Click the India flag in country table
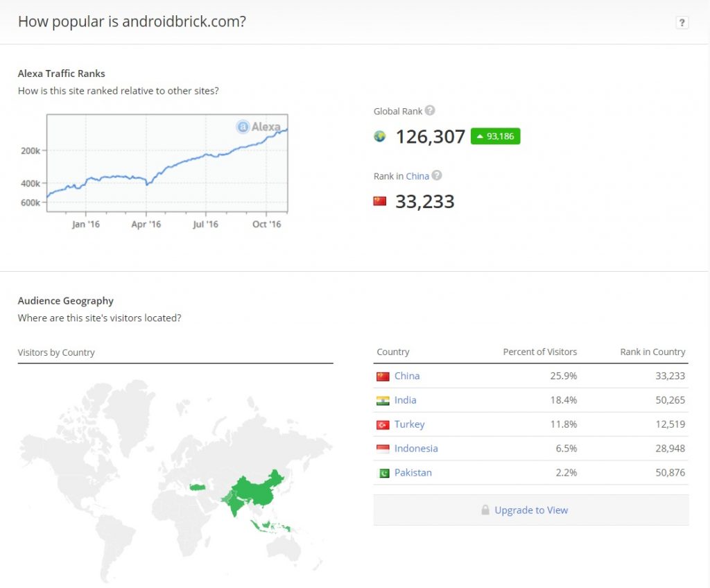Screen dimensions: 710x588 point(383,400)
